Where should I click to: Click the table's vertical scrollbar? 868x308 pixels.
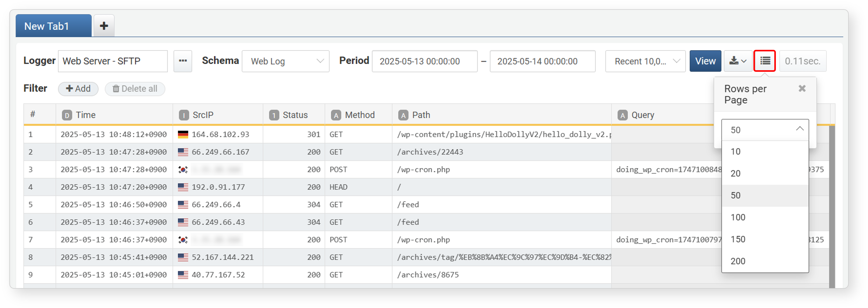coord(832,207)
